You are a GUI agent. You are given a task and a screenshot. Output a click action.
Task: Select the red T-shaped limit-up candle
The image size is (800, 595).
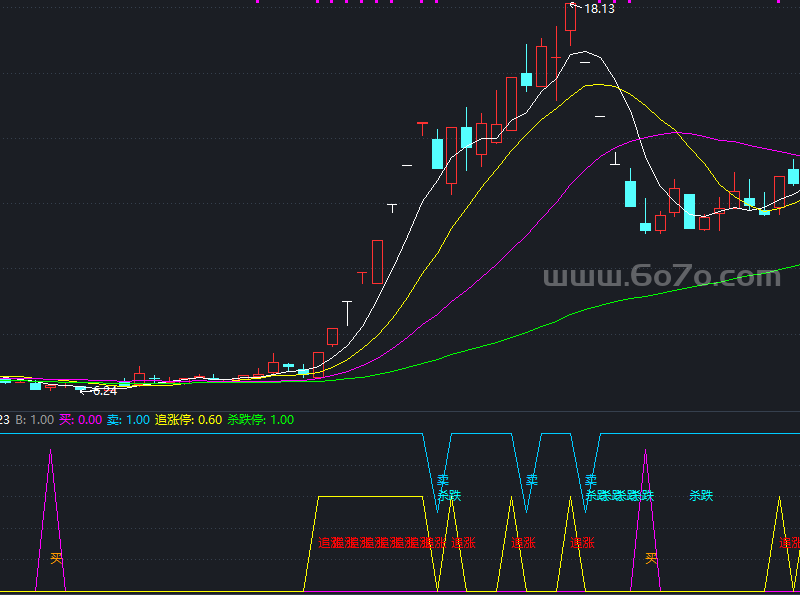pos(423,126)
